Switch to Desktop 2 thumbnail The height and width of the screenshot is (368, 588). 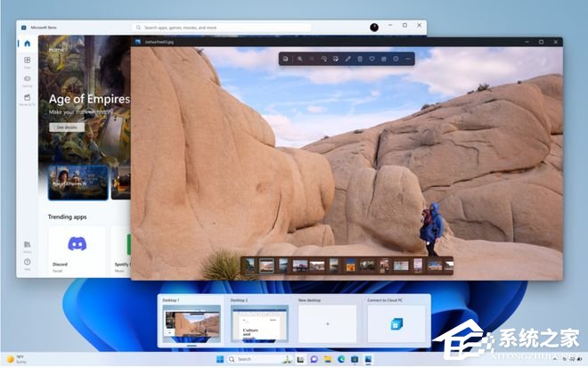259,323
